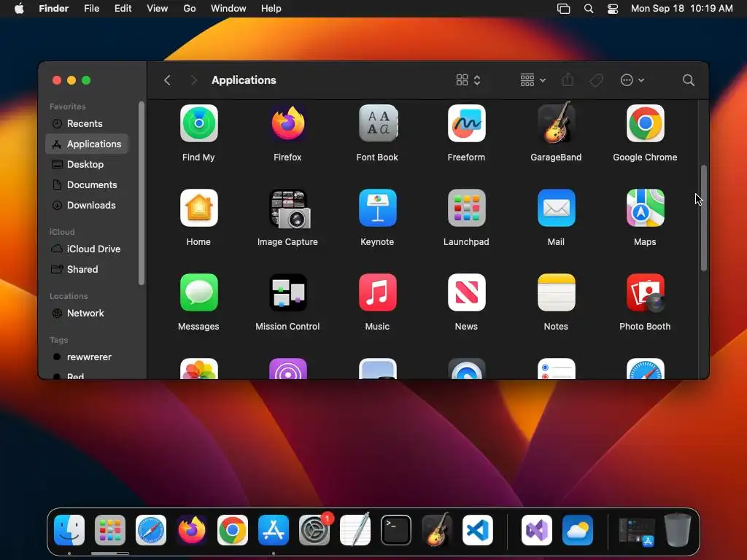Select the rewwrerer tag in sidebar
Image resolution: width=747 pixels, height=560 pixels.
(87, 357)
